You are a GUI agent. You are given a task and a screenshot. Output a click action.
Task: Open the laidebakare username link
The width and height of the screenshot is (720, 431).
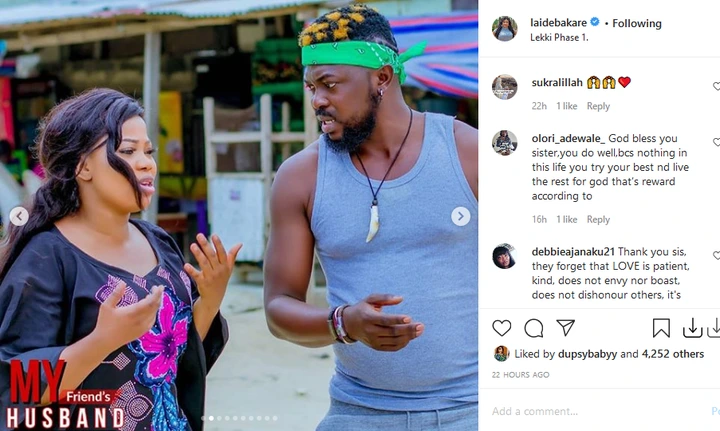click(558, 22)
